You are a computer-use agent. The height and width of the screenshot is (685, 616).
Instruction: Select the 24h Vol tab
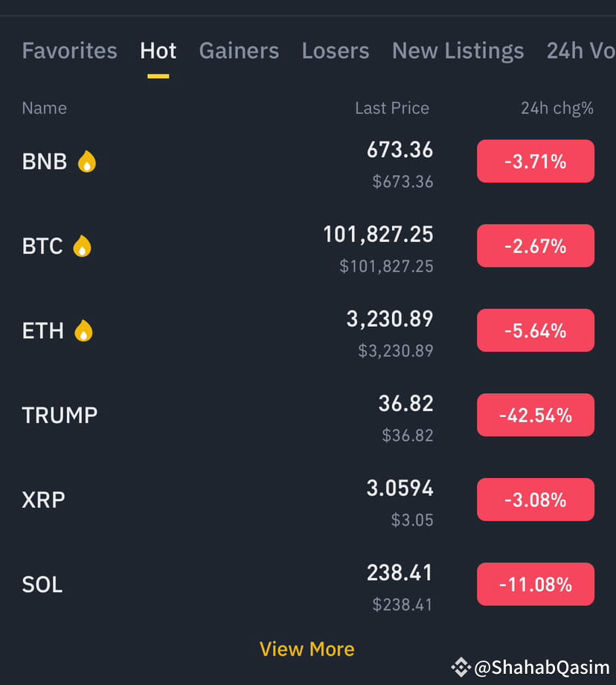tap(581, 51)
